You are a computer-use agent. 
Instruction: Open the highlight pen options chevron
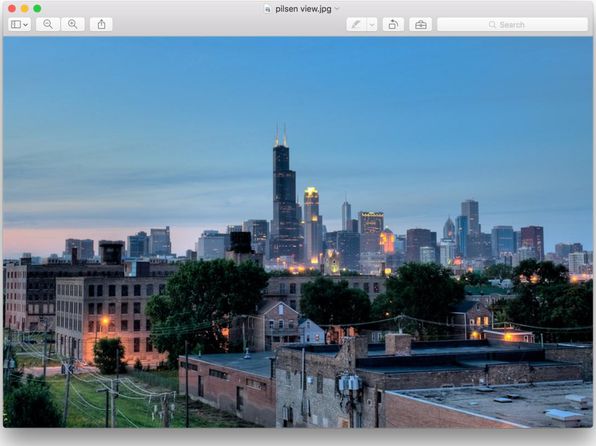click(372, 25)
